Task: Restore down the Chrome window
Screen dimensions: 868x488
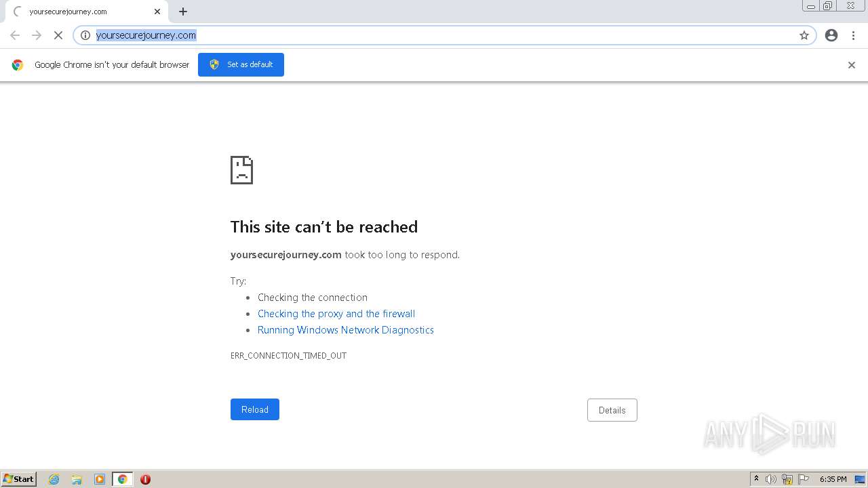Action: tap(828, 6)
